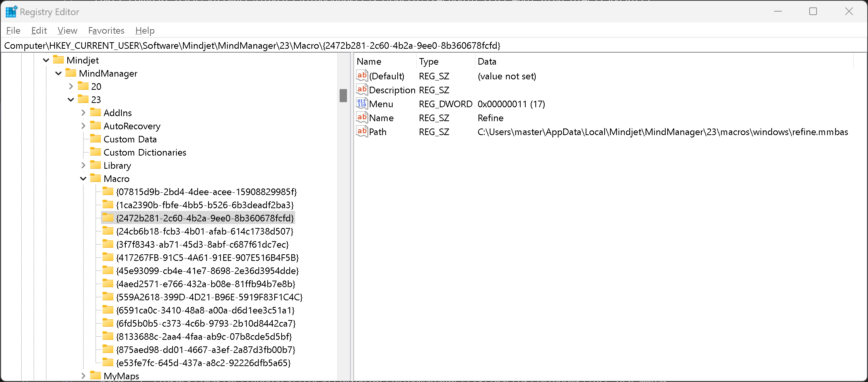Open the Help menu
This screenshot has height=382, width=868.
pos(145,30)
